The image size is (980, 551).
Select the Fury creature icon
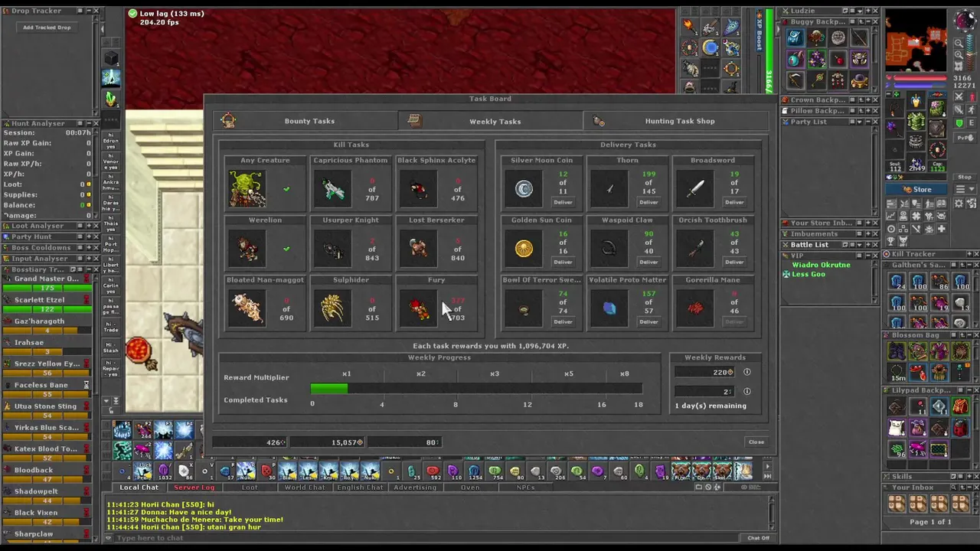(x=418, y=308)
